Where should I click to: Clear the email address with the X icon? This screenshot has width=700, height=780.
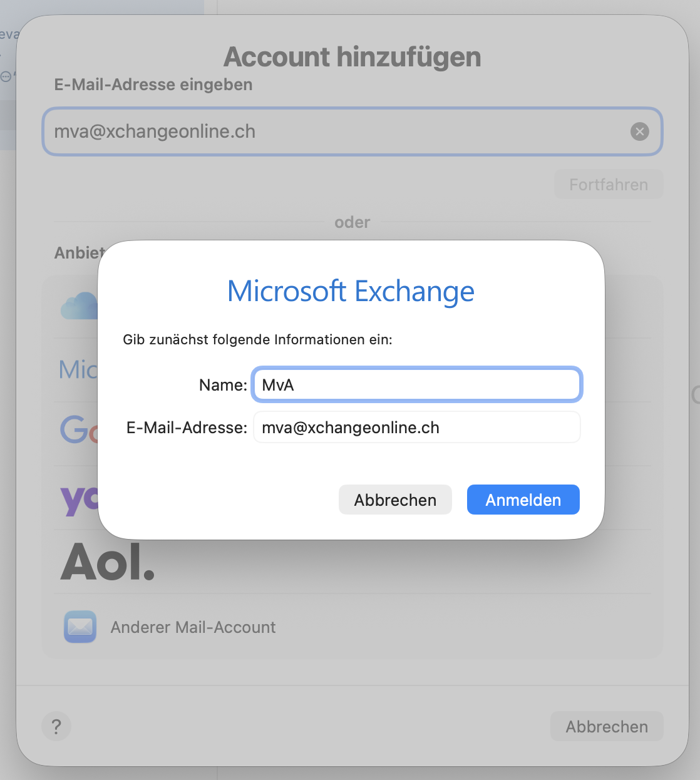639,131
